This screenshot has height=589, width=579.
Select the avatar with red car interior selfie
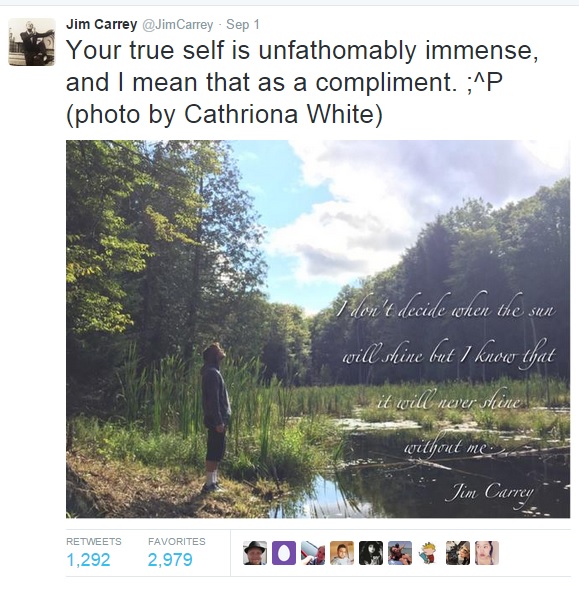[x=313, y=553]
